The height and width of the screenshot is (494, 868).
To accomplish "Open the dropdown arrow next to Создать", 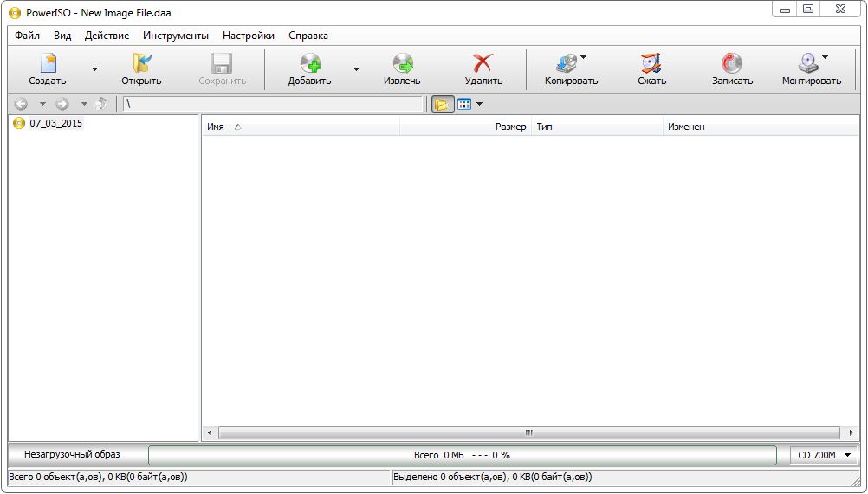I will click(x=94, y=69).
